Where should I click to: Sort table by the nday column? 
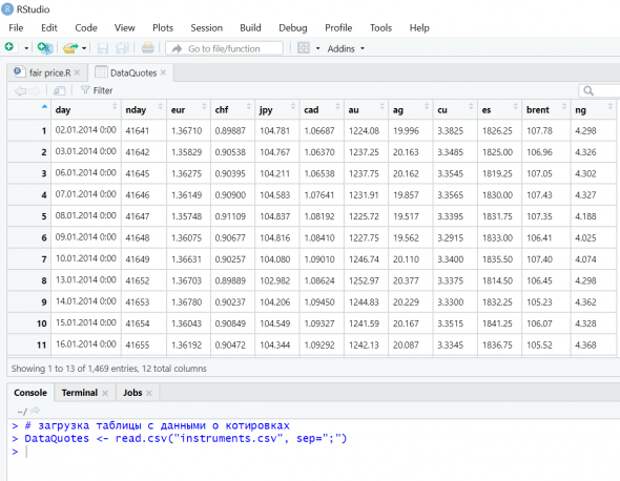point(144,110)
